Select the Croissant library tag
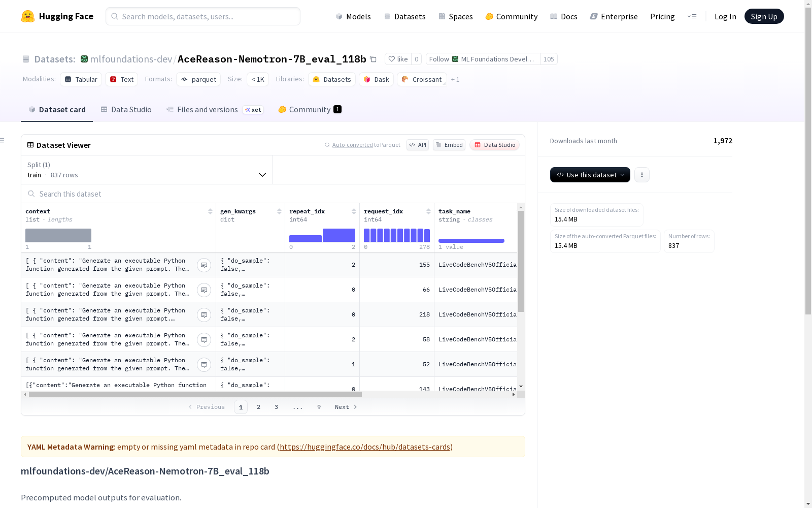Image resolution: width=812 pixels, height=508 pixels. (422, 79)
